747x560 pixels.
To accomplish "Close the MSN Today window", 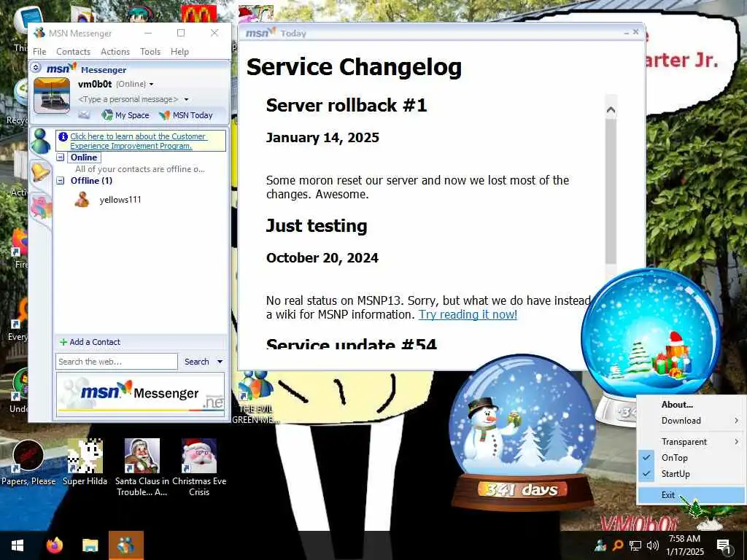I will [x=635, y=32].
